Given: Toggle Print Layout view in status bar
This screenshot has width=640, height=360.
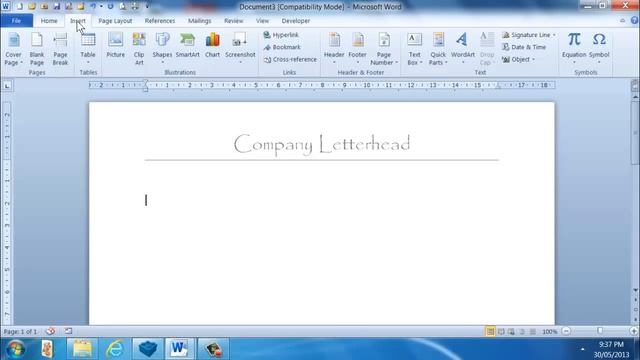Looking at the screenshot, I should 490,332.
